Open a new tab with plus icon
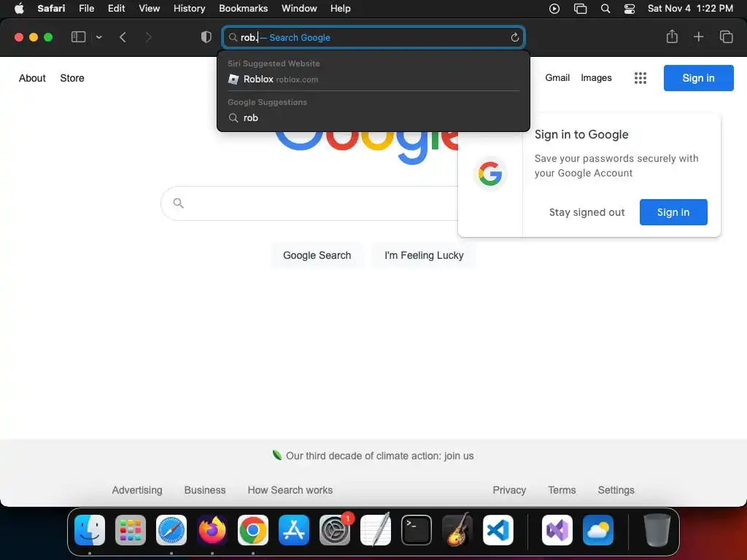Viewport: 747px width, 560px height. (698, 37)
